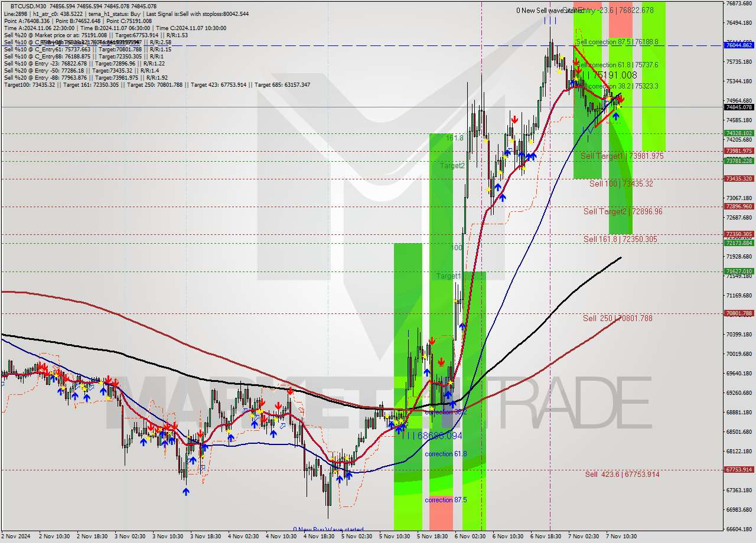Viewport: 756px width, 543px height.
Task: Click the current price tag 74845.078
Action: (x=739, y=107)
